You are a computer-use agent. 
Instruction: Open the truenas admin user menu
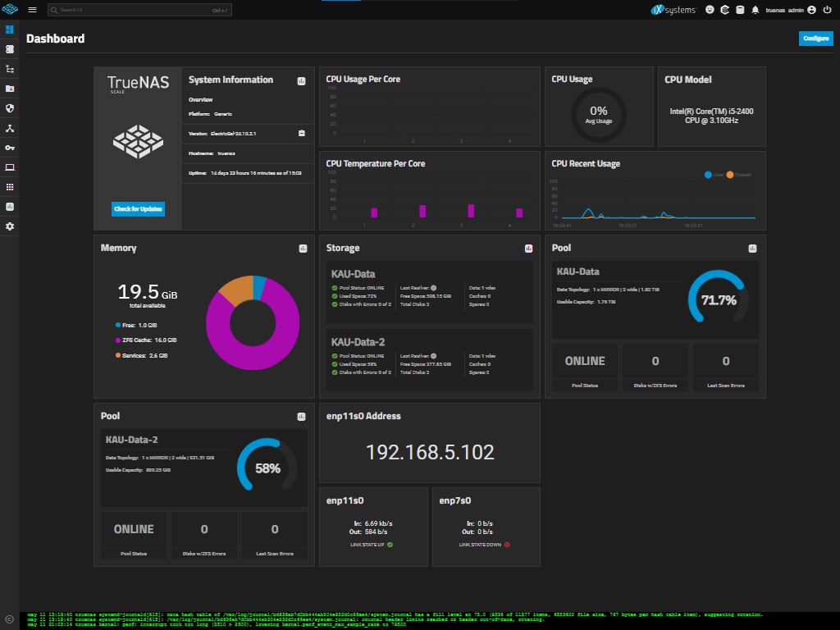click(x=791, y=10)
